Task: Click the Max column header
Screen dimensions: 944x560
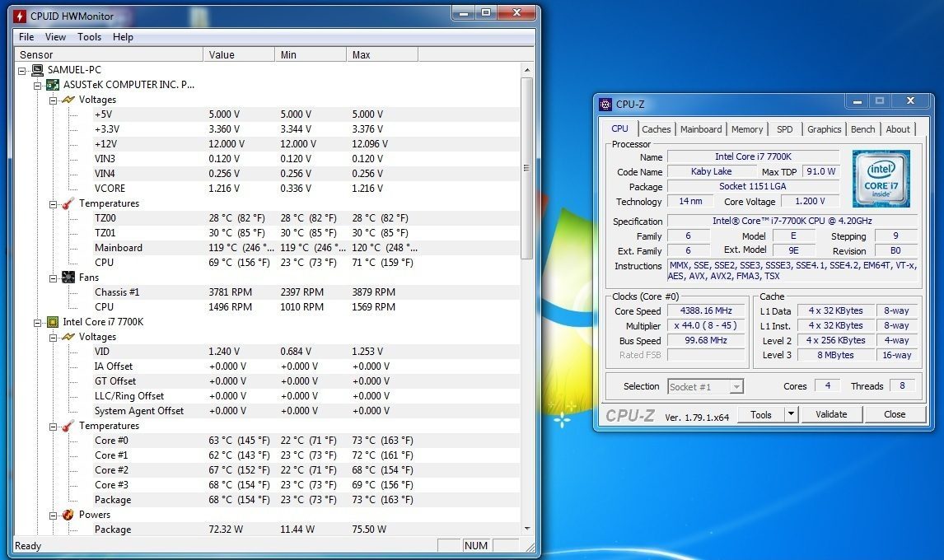Action: click(382, 55)
